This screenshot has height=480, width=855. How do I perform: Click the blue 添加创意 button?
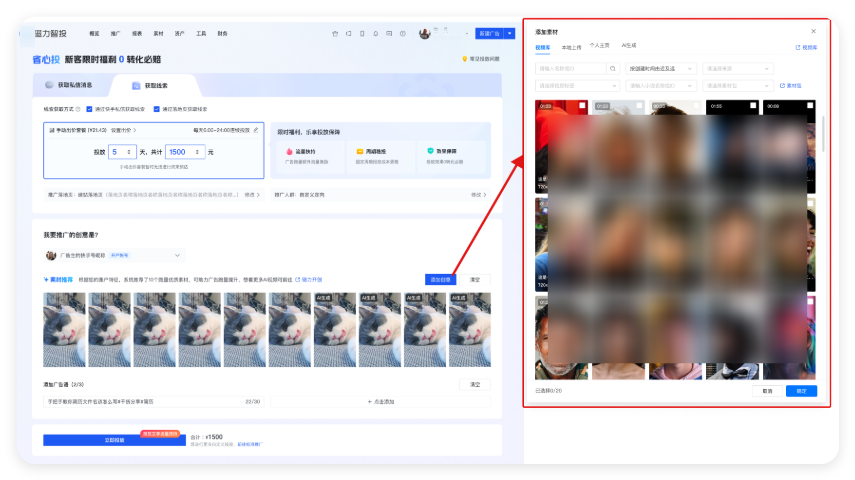point(440,279)
